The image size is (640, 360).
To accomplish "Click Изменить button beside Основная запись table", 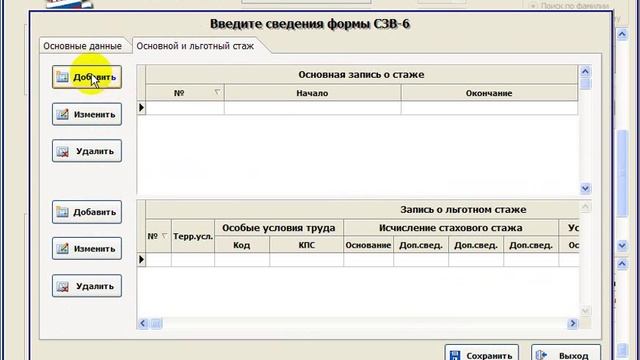I will click(x=87, y=114).
